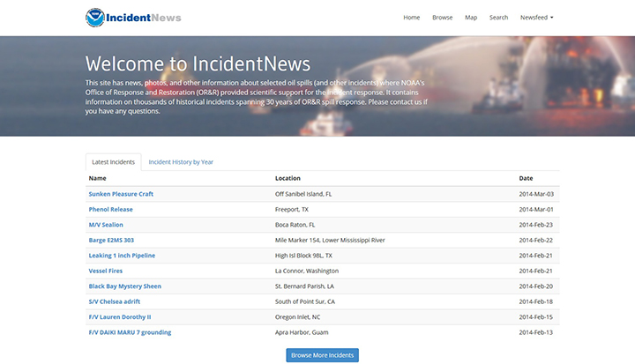Image resolution: width=635 pixels, height=364 pixels.
Task: Click the date 2014-Mar-03
Action: 536,194
